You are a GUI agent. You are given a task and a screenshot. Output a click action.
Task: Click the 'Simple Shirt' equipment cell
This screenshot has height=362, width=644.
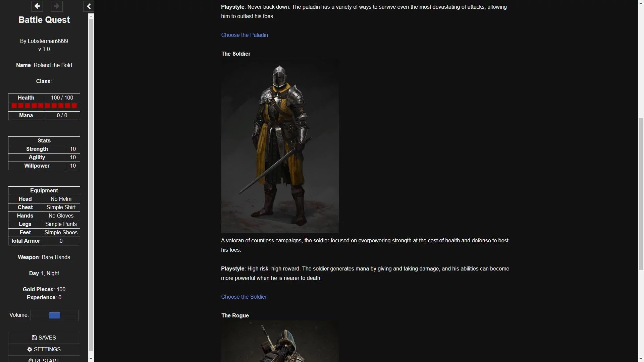point(61,207)
